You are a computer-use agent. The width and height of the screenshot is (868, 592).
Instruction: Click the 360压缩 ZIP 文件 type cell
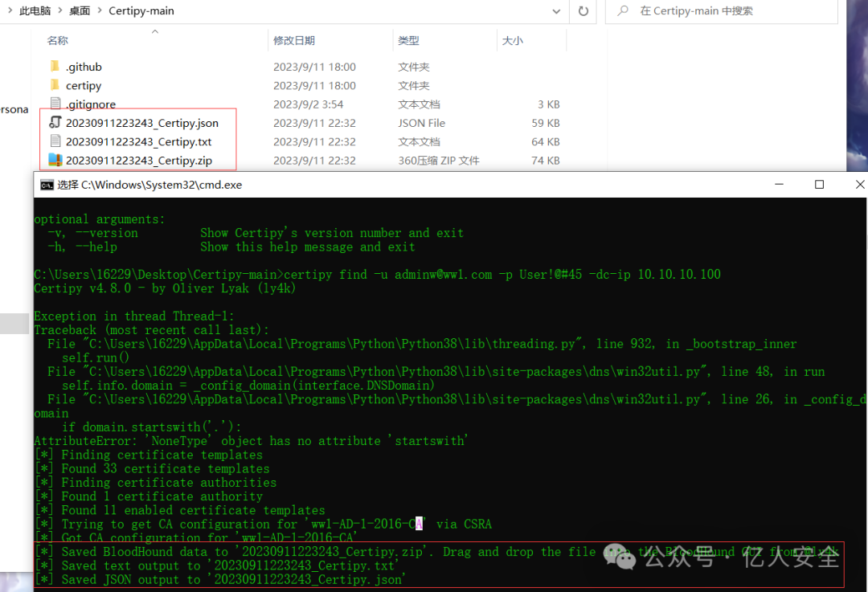coord(439,161)
